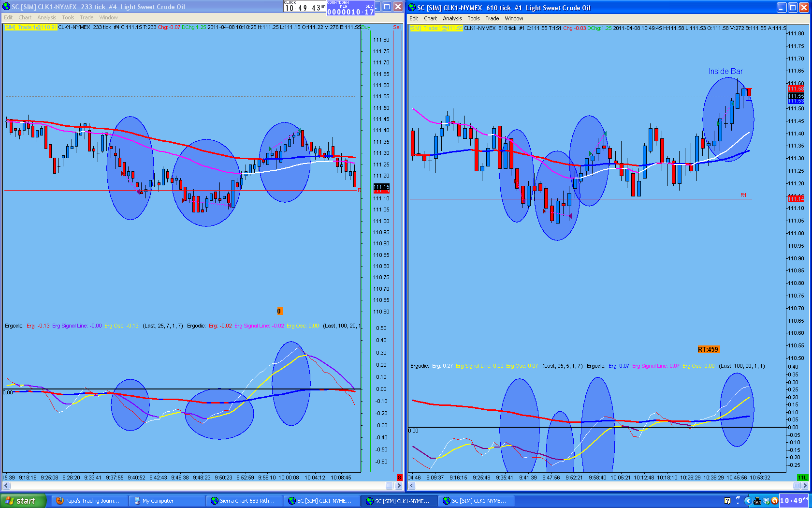812x508 pixels.
Task: Open Chart menu in the 233 tick window
Action: [25, 17]
